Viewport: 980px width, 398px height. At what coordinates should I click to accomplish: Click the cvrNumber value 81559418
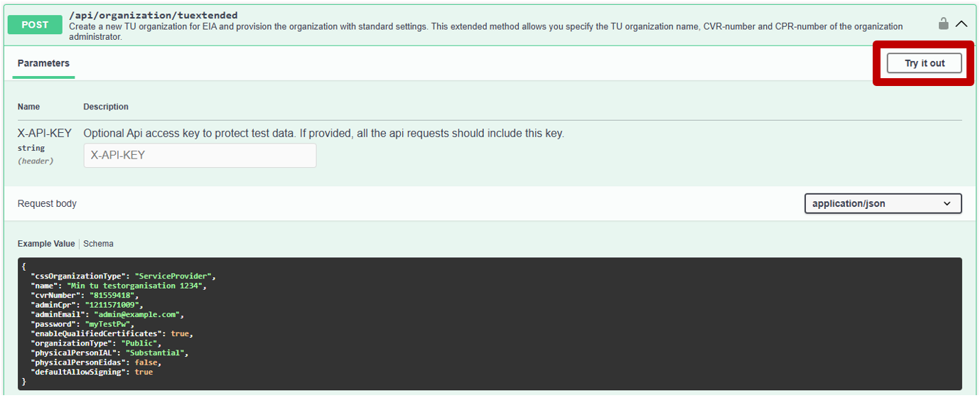[x=114, y=295]
